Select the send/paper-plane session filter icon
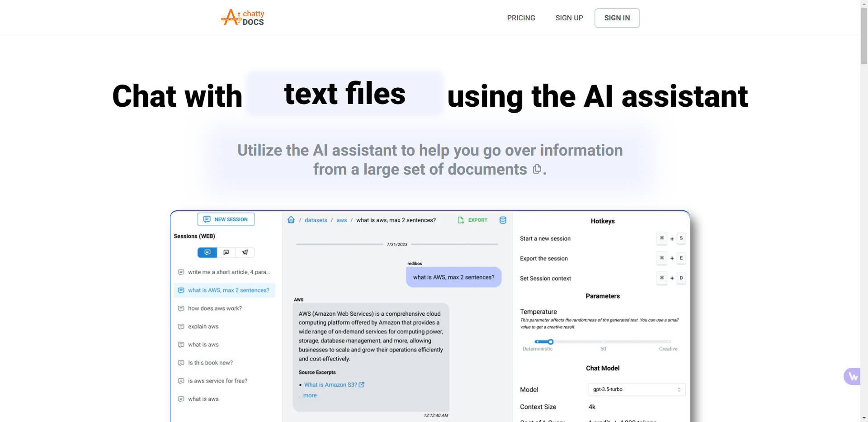The width and height of the screenshot is (868, 422). [x=245, y=252]
